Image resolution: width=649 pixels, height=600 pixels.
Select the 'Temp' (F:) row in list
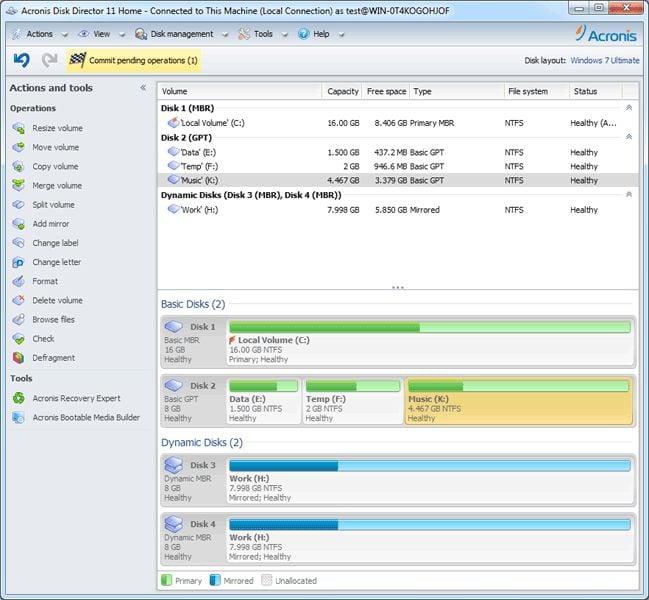[398, 166]
